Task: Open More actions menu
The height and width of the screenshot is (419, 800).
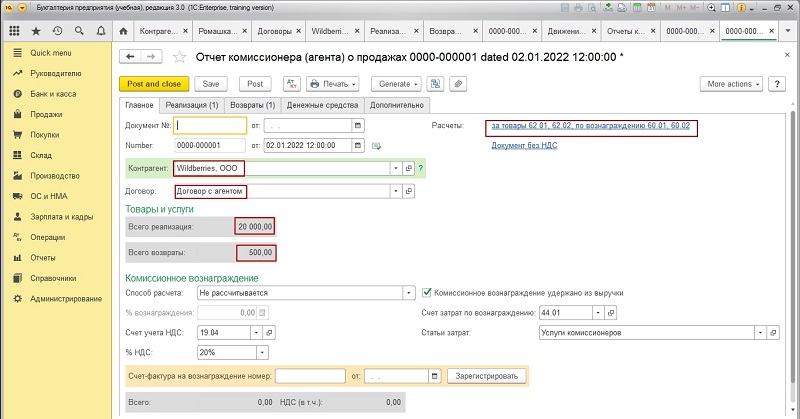Action: point(731,84)
